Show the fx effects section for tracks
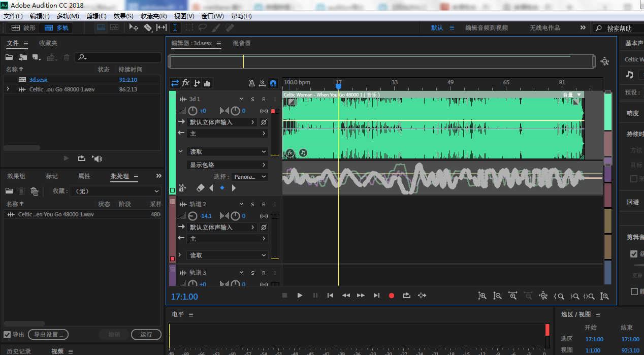The width and height of the screenshot is (644, 355). (186, 83)
